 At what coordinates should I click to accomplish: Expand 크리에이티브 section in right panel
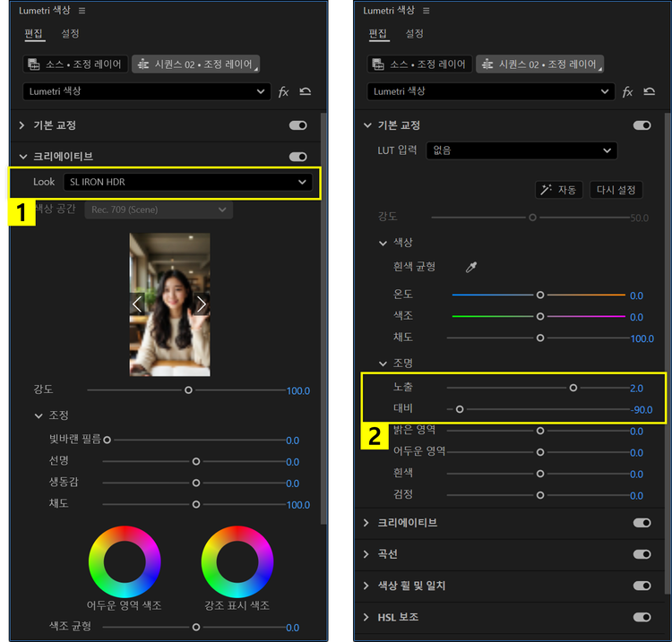pyautogui.click(x=366, y=523)
